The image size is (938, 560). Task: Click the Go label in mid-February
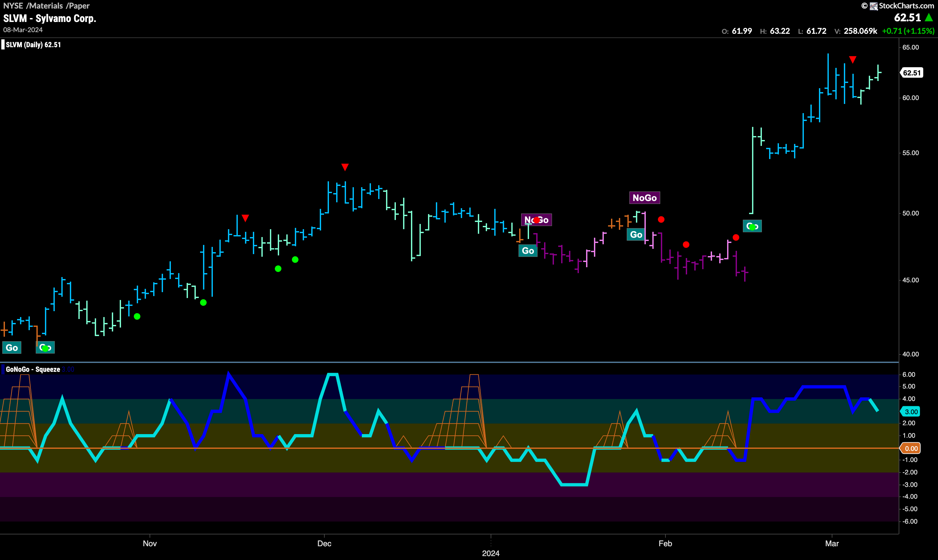pyautogui.click(x=752, y=226)
